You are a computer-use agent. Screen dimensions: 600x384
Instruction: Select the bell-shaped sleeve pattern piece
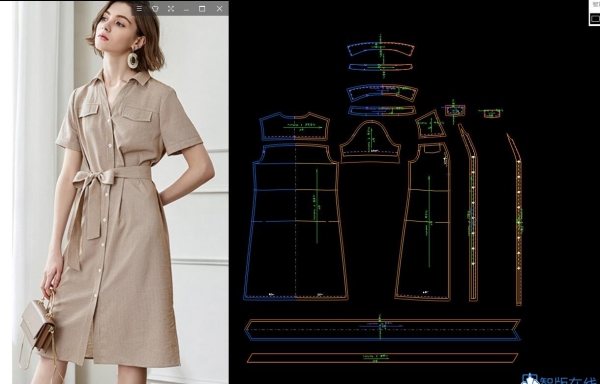[370, 143]
